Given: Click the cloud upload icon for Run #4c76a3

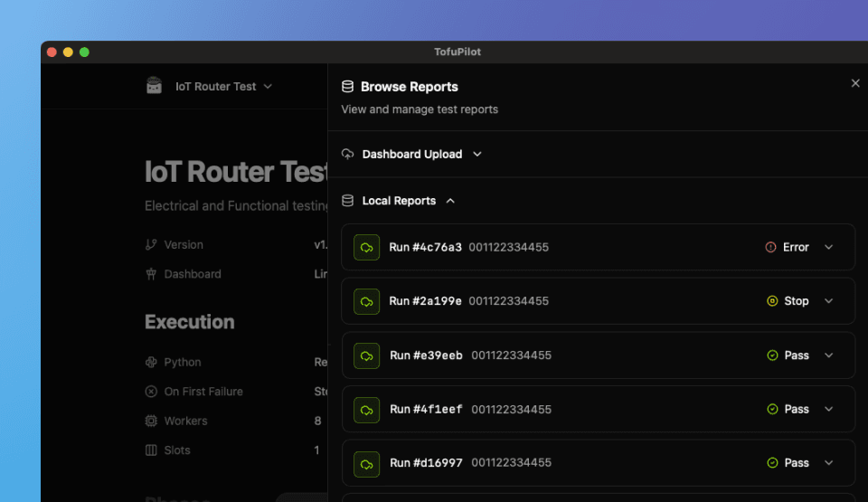Looking at the screenshot, I should click(366, 248).
